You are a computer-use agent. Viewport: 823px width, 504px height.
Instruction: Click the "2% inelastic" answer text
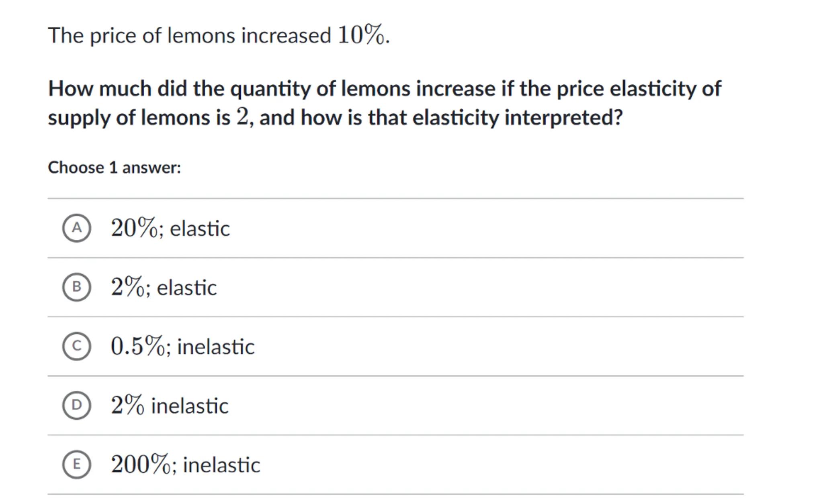pyautogui.click(x=170, y=406)
